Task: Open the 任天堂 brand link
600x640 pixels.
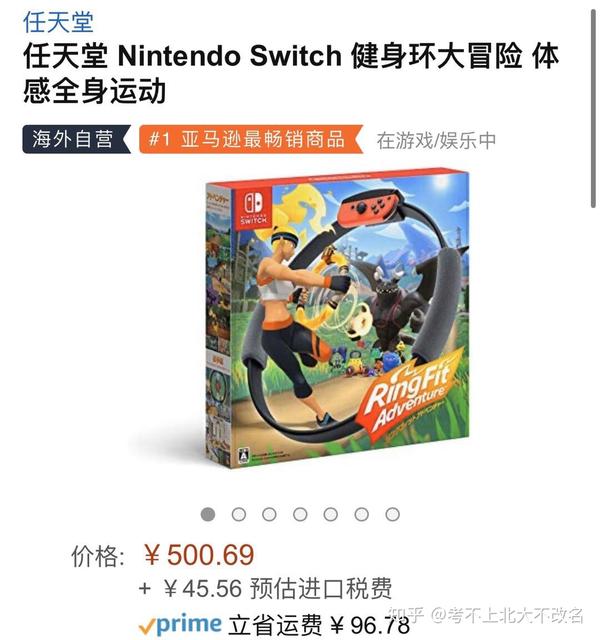Action: pyautogui.click(x=58, y=22)
